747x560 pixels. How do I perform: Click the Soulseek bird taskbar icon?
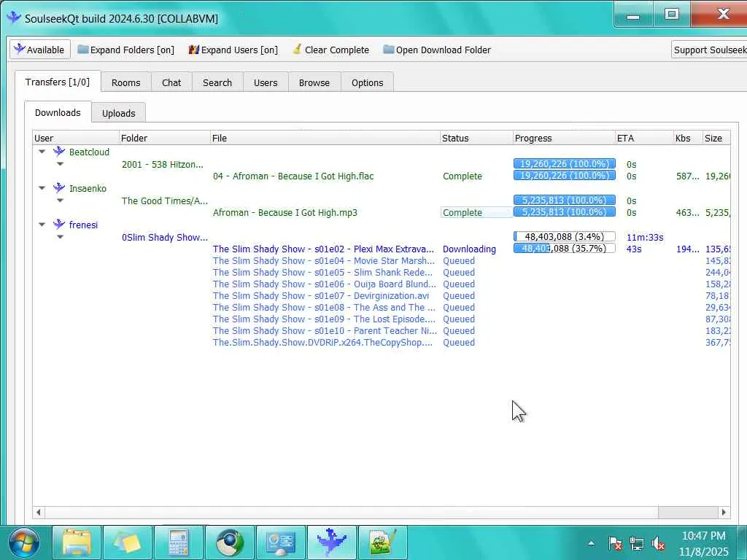point(332,542)
